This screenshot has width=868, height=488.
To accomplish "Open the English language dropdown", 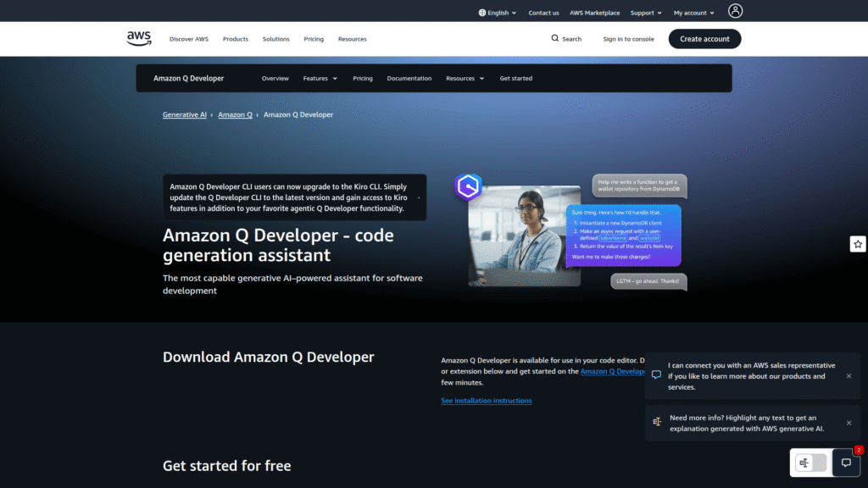I will (498, 12).
